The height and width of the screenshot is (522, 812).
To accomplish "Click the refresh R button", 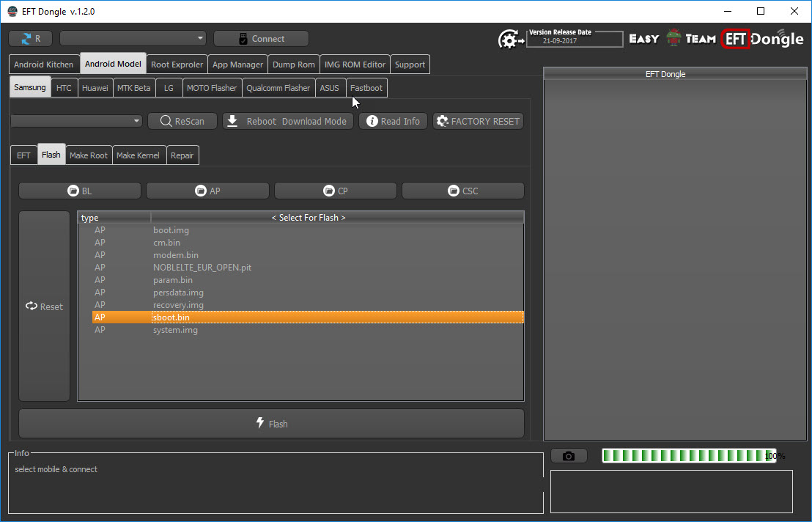I will tap(31, 38).
